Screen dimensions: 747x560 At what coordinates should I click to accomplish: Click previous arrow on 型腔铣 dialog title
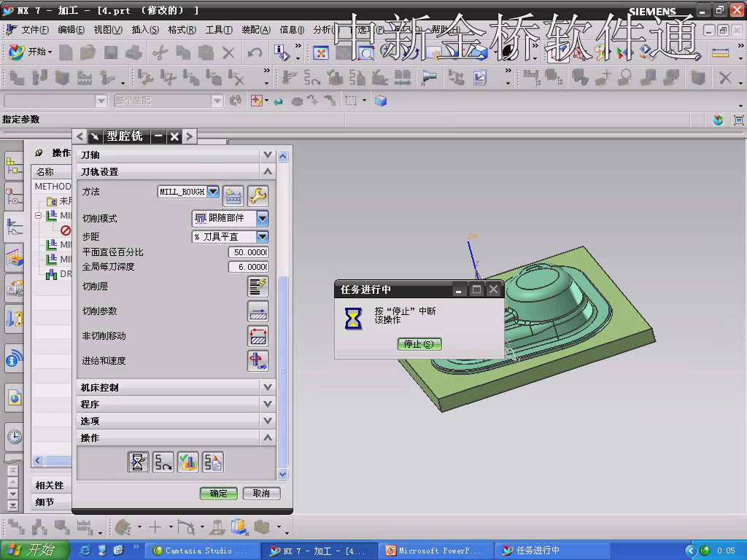(x=80, y=136)
